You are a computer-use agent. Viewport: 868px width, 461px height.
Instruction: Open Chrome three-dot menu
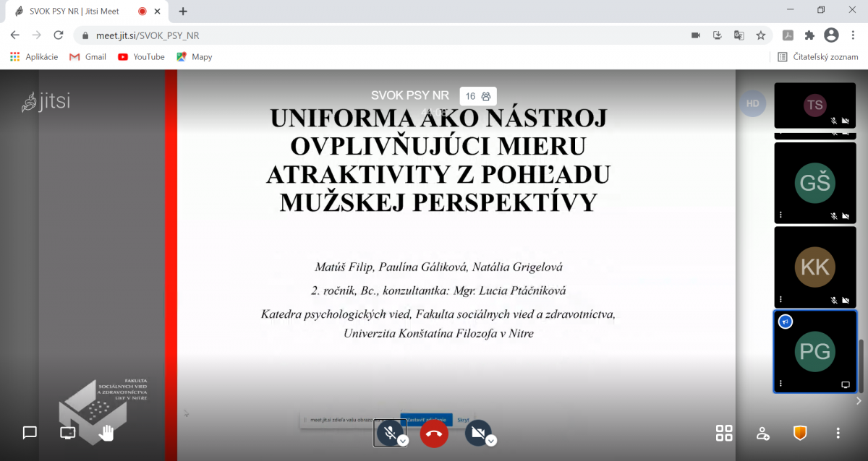[x=853, y=35]
